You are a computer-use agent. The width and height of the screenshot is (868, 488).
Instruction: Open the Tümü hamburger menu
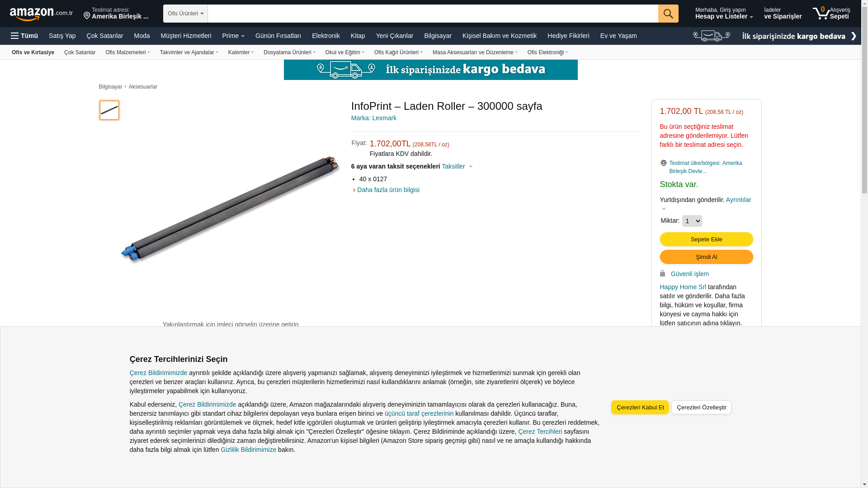pos(24,36)
